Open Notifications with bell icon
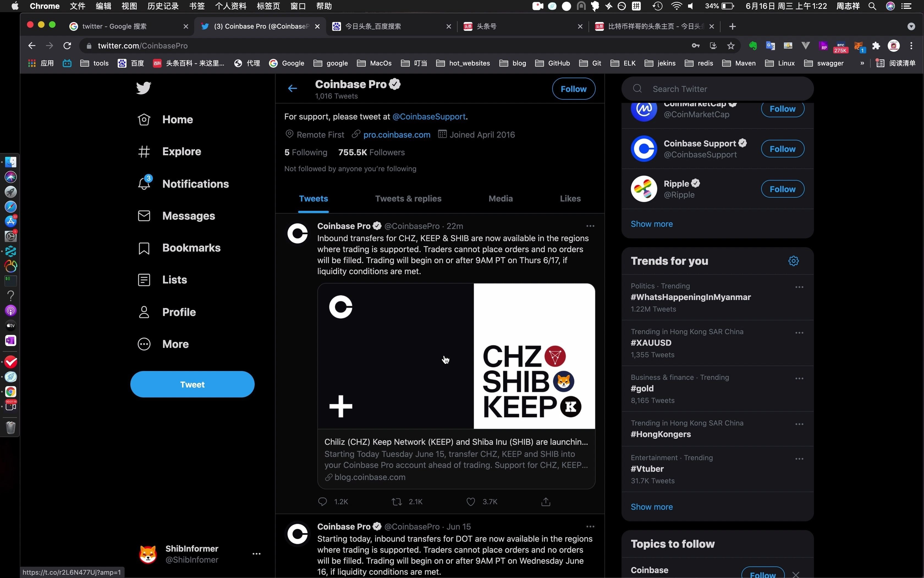The width and height of the screenshot is (924, 578). coord(183,184)
